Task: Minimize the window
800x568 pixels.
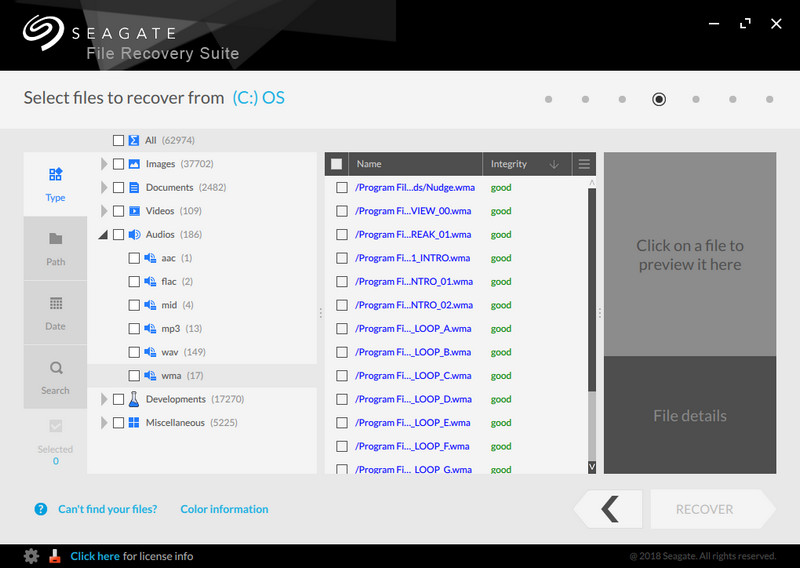Action: pos(714,23)
